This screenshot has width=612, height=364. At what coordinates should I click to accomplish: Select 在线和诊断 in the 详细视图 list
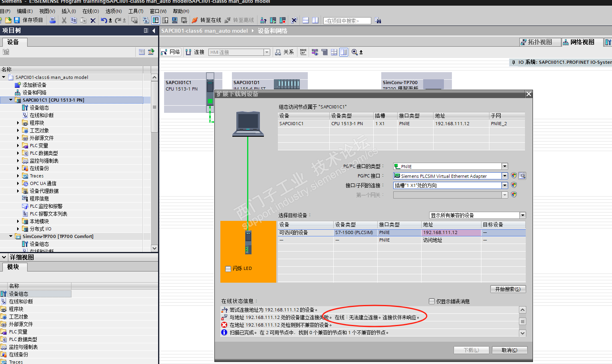(21, 301)
